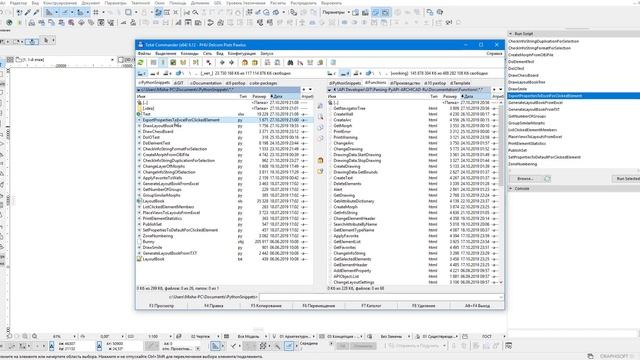Expand the Console section

click(511, 189)
